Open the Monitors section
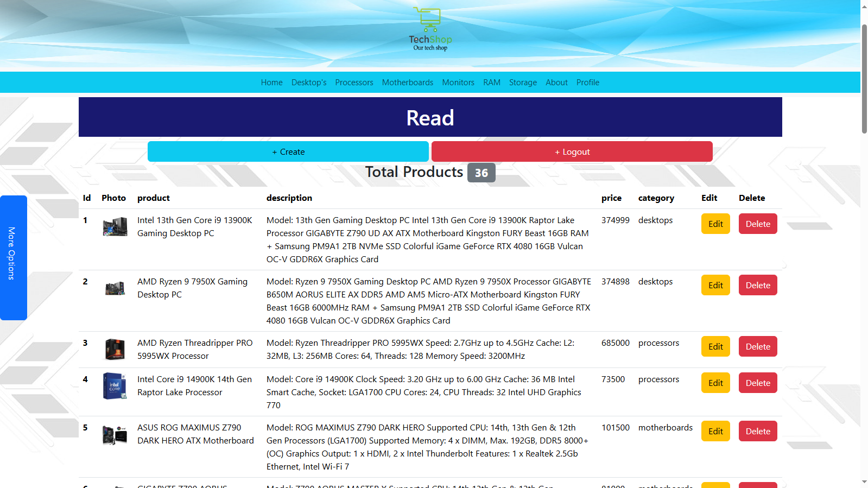This screenshot has height=488, width=868. point(458,83)
